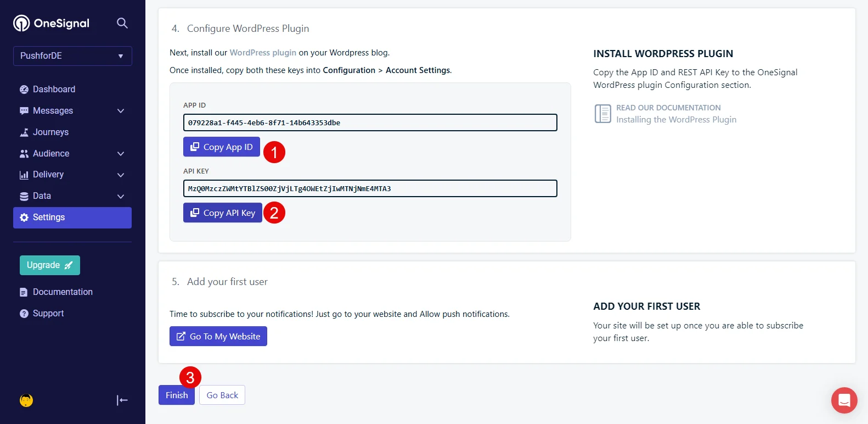Click the Support question mark icon
This screenshot has height=424, width=868.
pos(24,314)
